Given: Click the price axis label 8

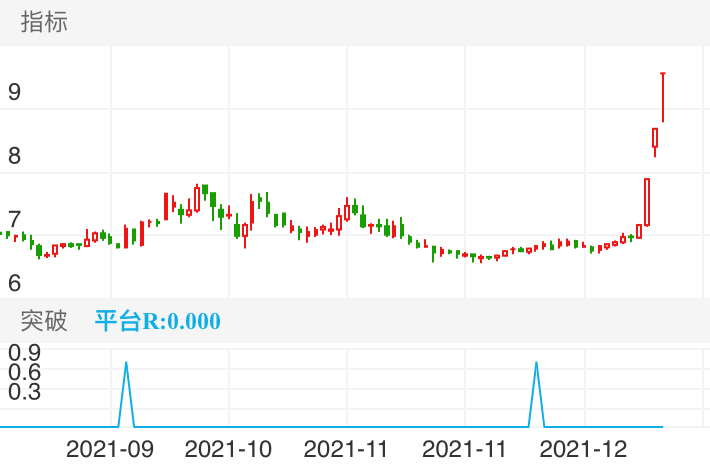Looking at the screenshot, I should (x=14, y=156).
